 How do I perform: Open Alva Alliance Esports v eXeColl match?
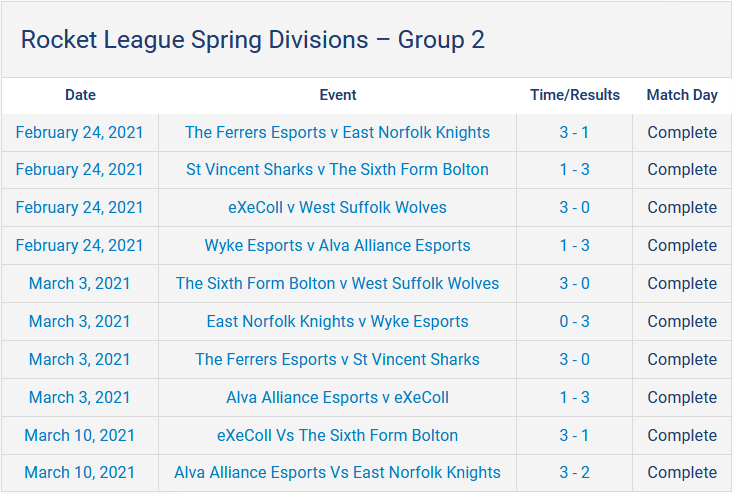pyautogui.click(x=337, y=397)
